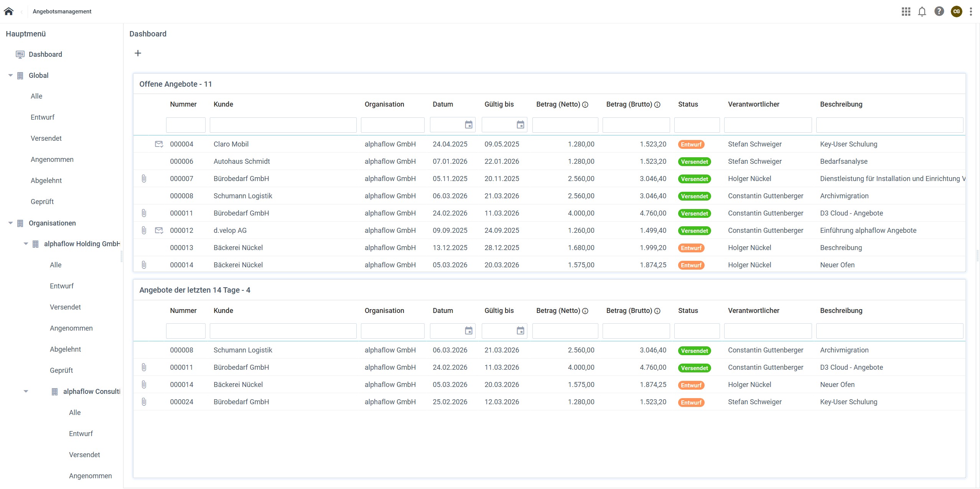Collapse alphaflow Holding GmbH node
Viewport: 980px width, 489px height.
pyautogui.click(x=26, y=244)
